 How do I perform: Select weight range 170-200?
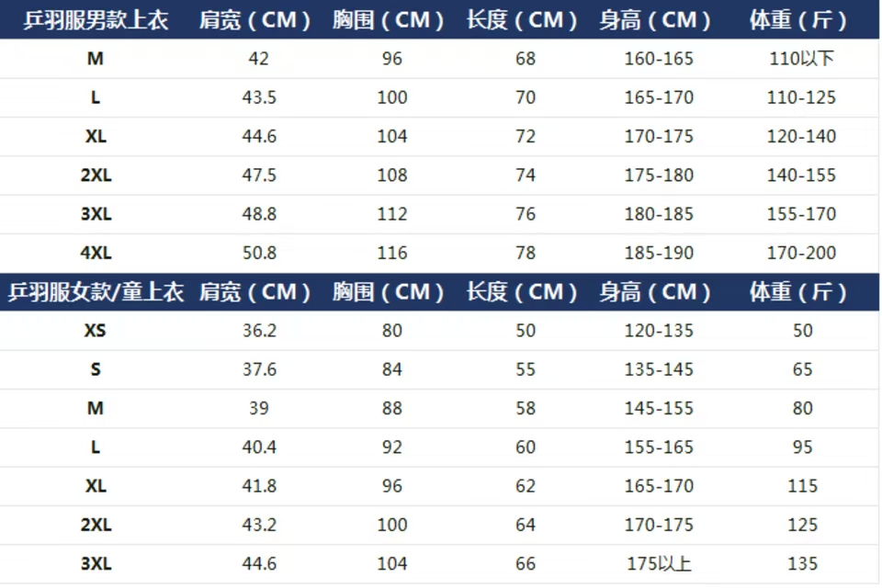click(x=802, y=253)
